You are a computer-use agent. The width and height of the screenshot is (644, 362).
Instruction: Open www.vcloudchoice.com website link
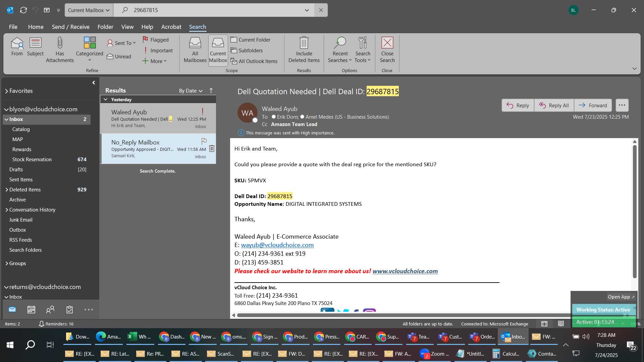click(x=405, y=271)
